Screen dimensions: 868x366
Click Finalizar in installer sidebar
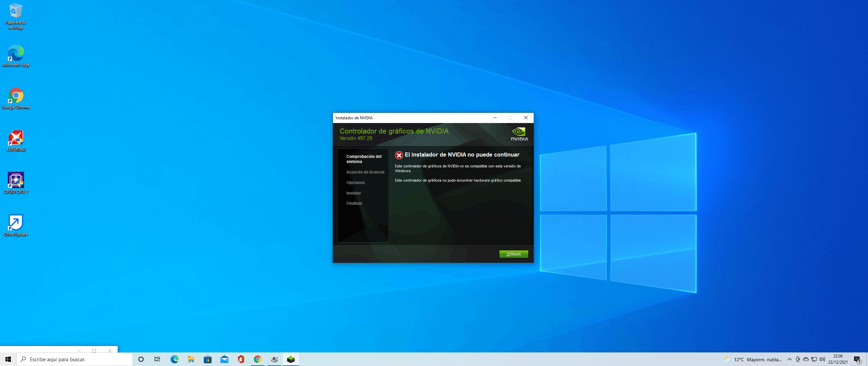pos(354,203)
